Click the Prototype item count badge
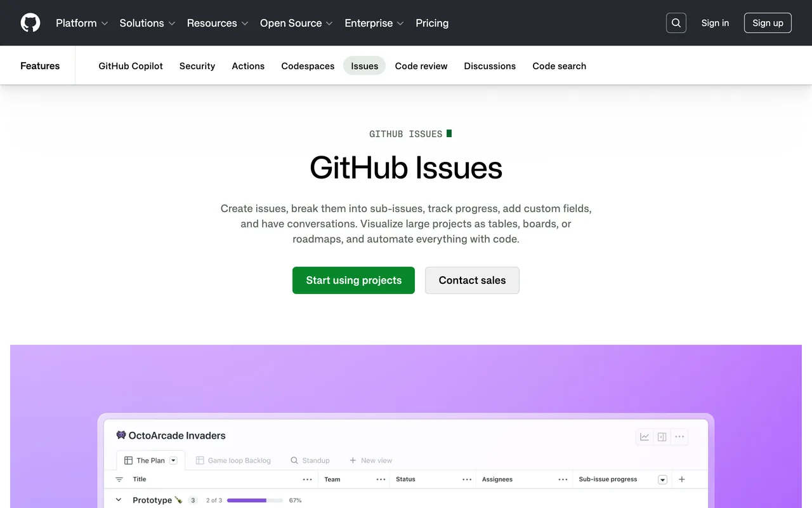 (193, 500)
